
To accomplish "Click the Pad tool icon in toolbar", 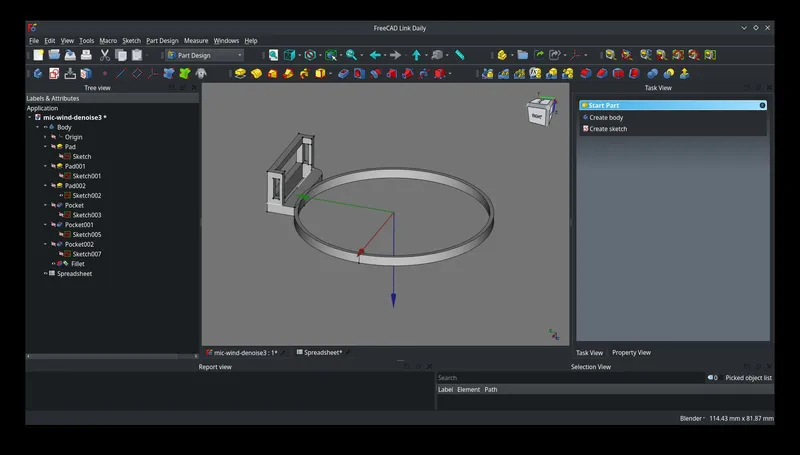I will 240,74.
